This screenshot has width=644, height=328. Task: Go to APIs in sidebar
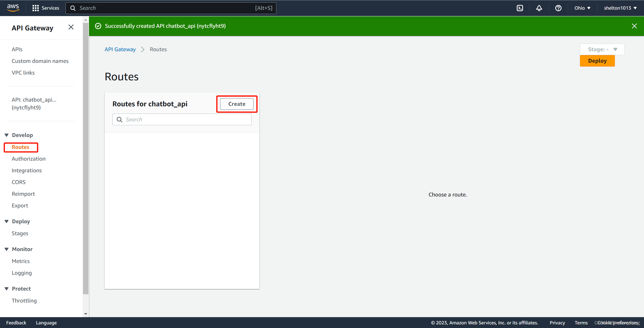tap(17, 49)
